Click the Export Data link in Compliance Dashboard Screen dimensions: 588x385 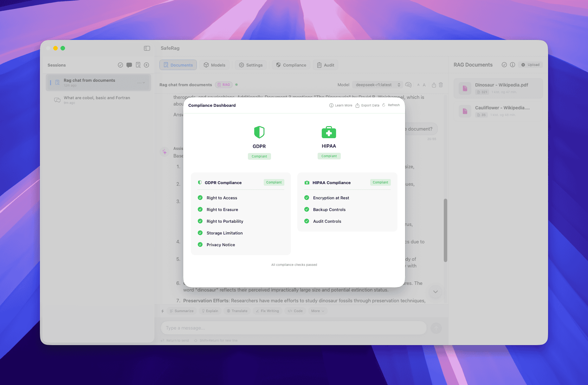pyautogui.click(x=367, y=105)
